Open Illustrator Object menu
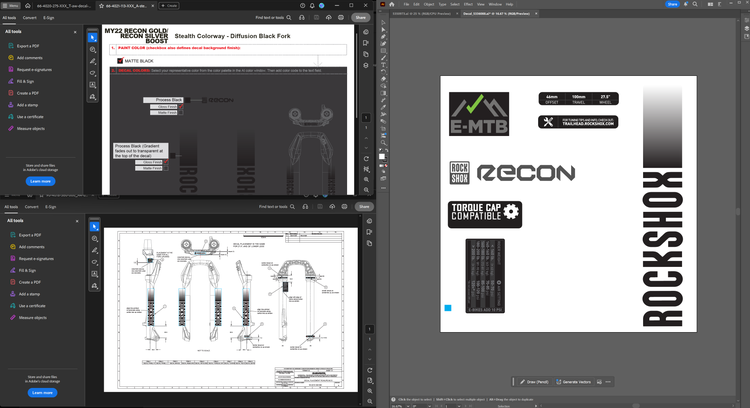 [x=429, y=4]
